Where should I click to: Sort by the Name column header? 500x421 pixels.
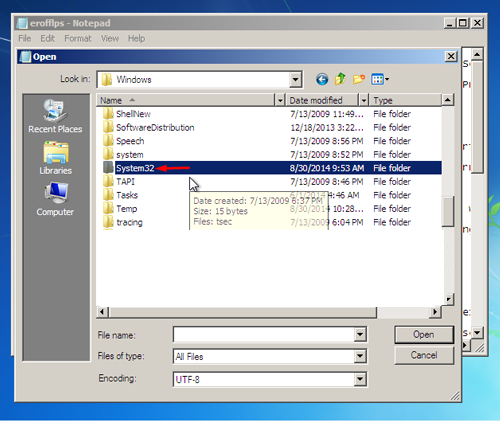pyautogui.click(x=186, y=100)
